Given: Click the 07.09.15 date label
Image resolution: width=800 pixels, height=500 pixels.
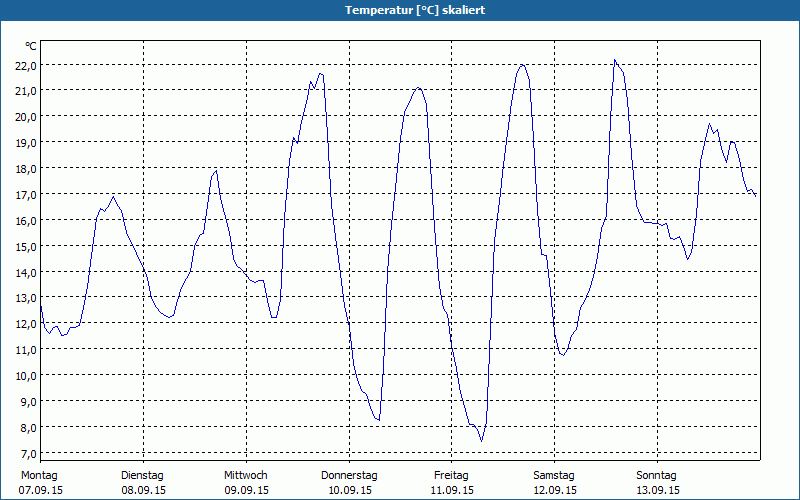Looking at the screenshot, I should 41,490.
